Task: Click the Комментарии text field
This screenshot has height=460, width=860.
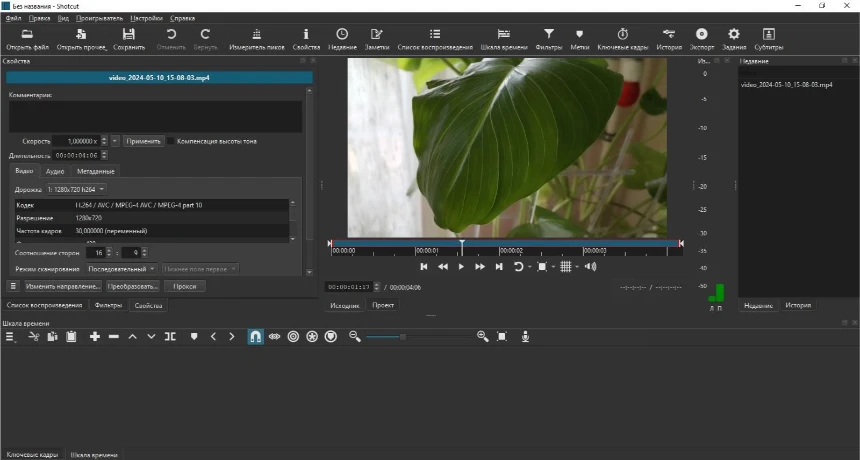Action: pyautogui.click(x=155, y=116)
